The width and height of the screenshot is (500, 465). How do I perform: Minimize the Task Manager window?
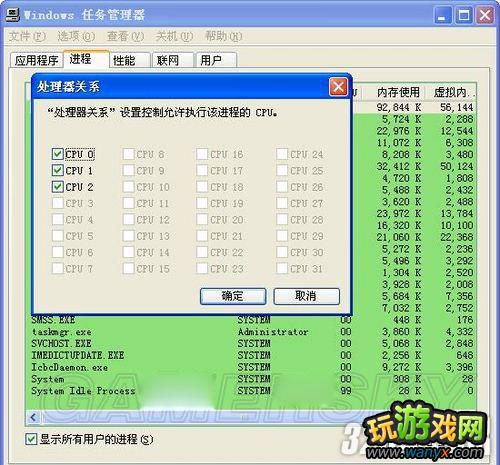pyautogui.click(x=442, y=15)
